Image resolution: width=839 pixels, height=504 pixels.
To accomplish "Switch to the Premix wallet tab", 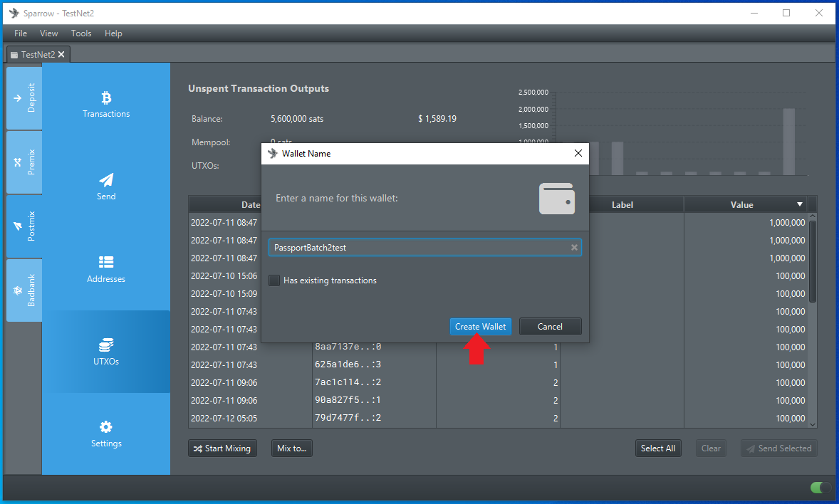I will click(24, 162).
